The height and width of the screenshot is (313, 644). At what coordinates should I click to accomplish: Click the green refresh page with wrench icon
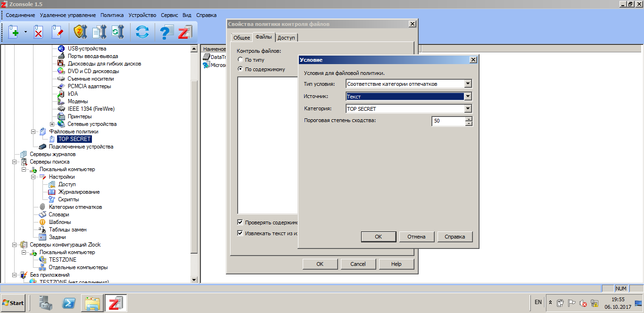[x=117, y=32]
